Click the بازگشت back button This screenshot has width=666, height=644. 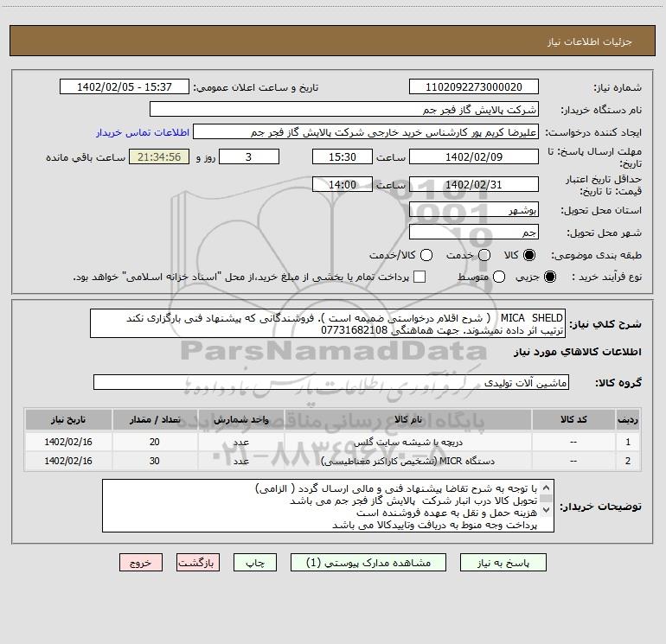198,563
